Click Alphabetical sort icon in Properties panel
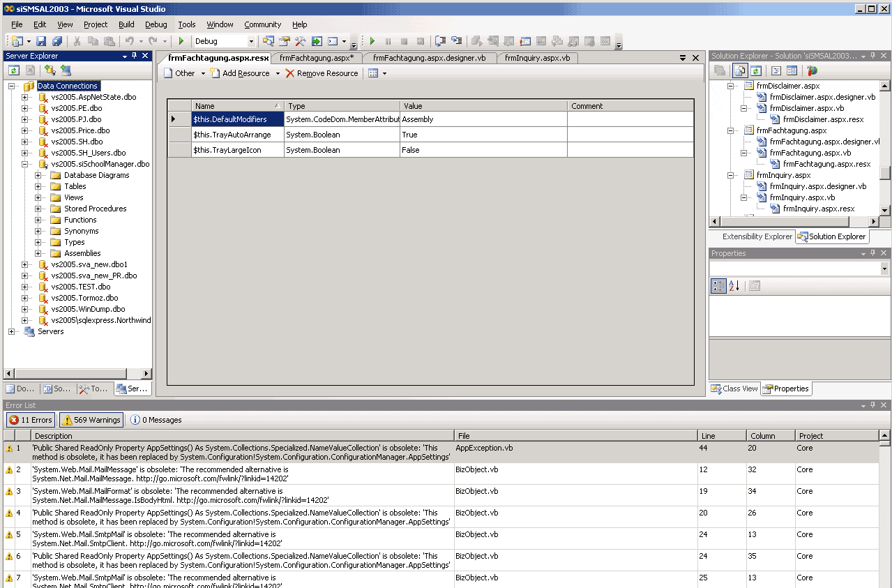This screenshot has height=588, width=892. [734, 285]
